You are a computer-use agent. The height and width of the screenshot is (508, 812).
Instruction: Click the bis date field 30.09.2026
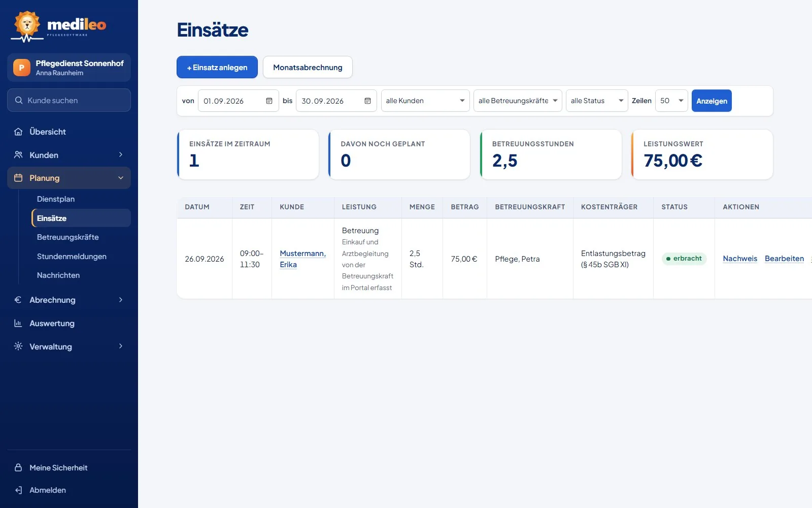pyautogui.click(x=336, y=101)
